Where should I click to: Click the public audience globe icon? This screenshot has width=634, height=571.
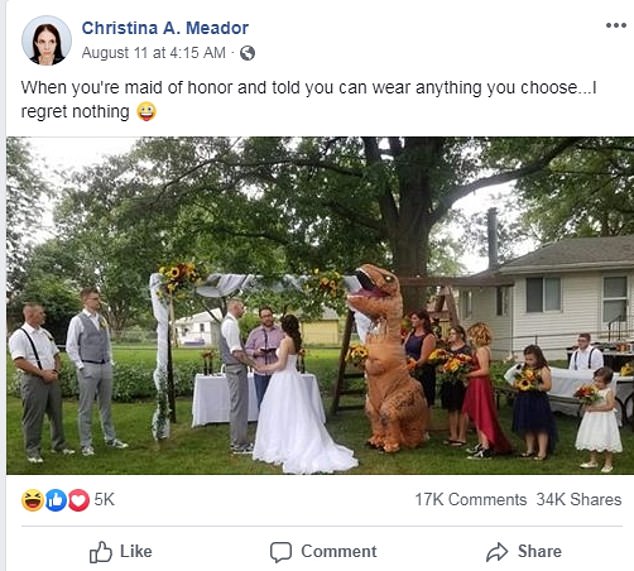[x=248, y=53]
